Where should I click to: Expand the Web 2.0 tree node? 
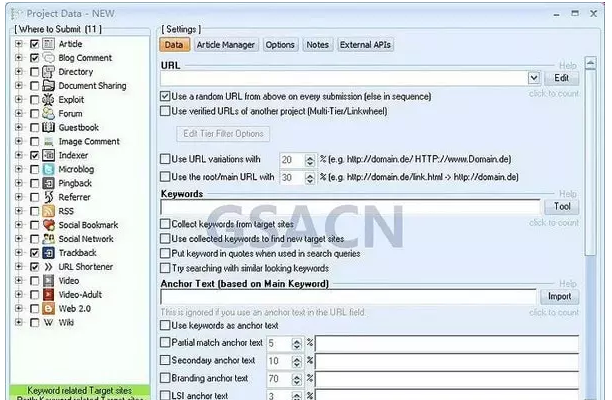pos(18,308)
